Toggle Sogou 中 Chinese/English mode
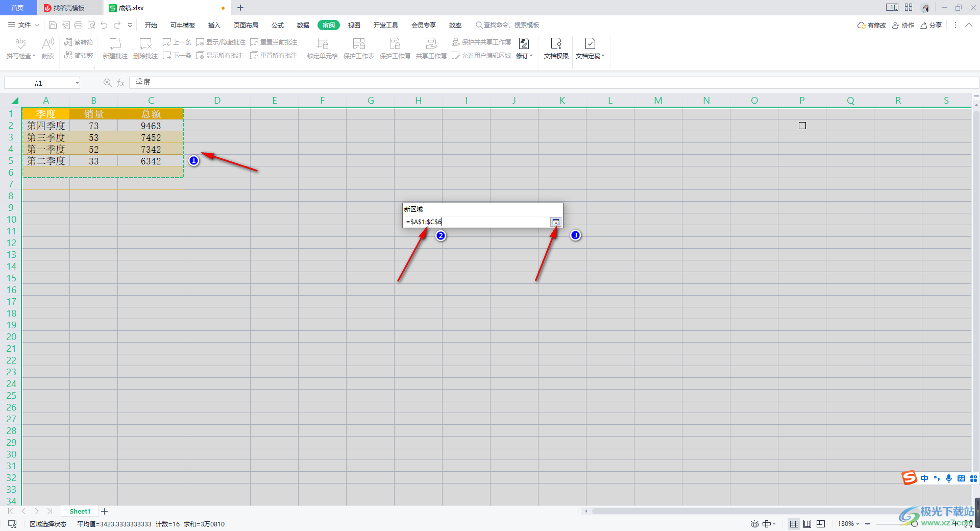980x531 pixels. [x=924, y=478]
